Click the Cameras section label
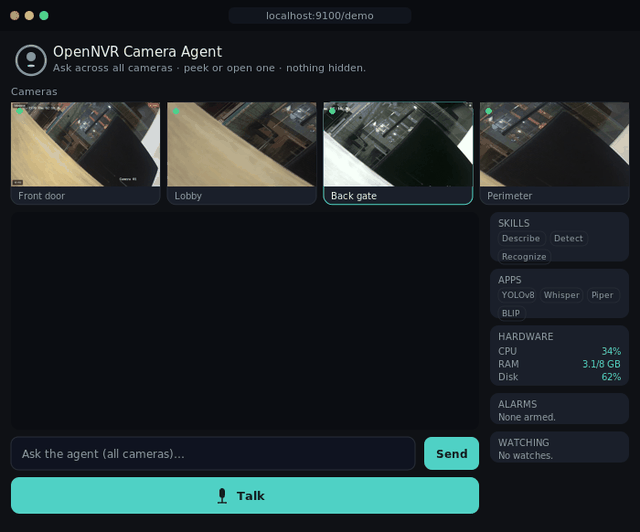640x532 pixels. [34, 91]
